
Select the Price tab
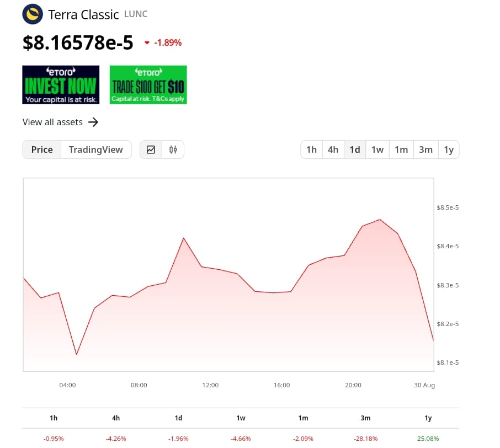click(x=42, y=149)
